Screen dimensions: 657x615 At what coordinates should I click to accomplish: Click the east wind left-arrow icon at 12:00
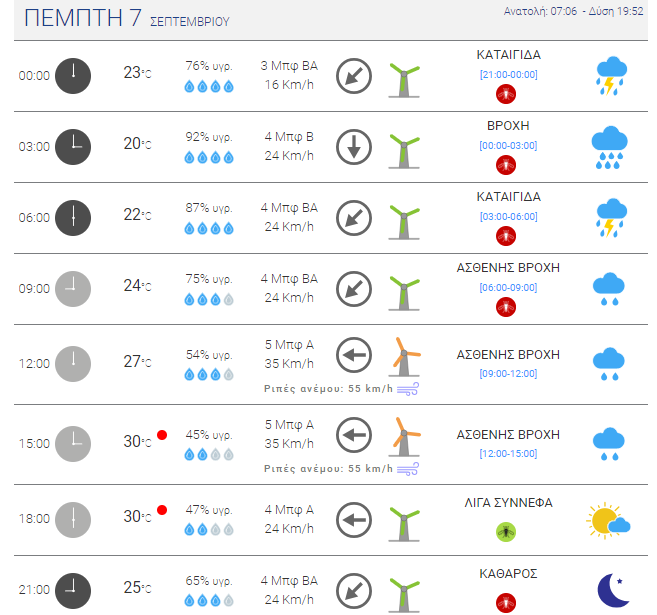pos(354,355)
